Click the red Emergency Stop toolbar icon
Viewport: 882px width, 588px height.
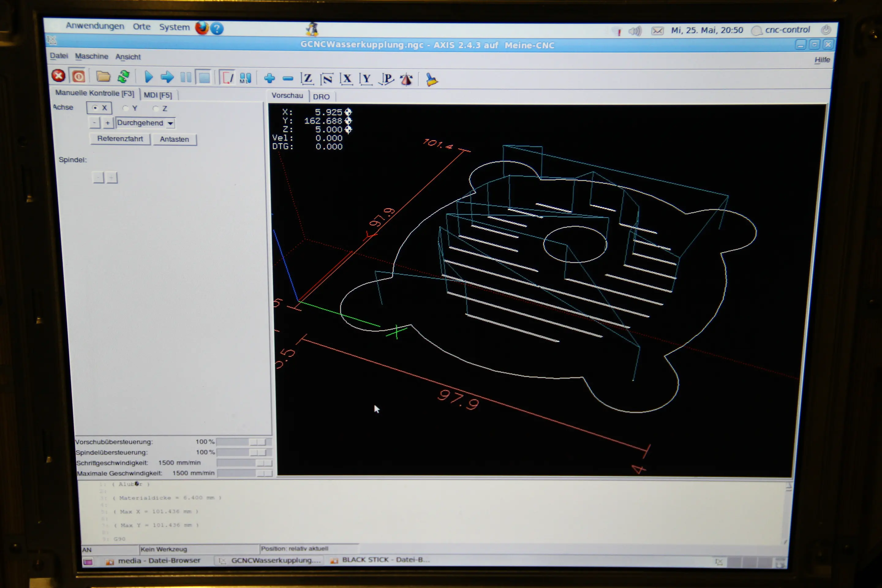point(58,76)
